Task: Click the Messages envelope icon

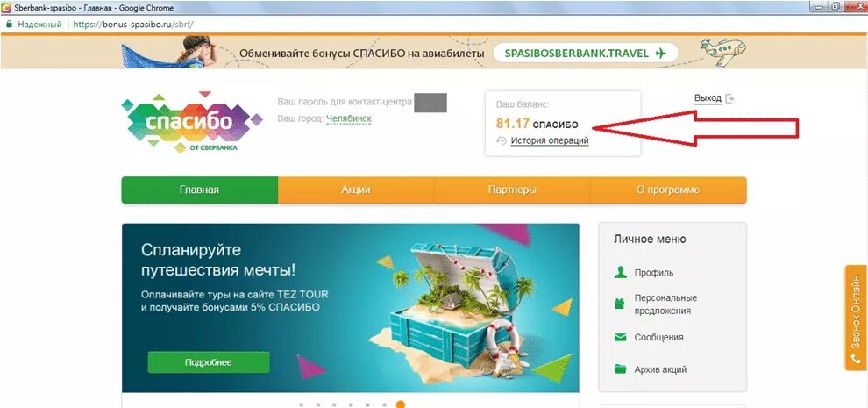Action: click(620, 337)
